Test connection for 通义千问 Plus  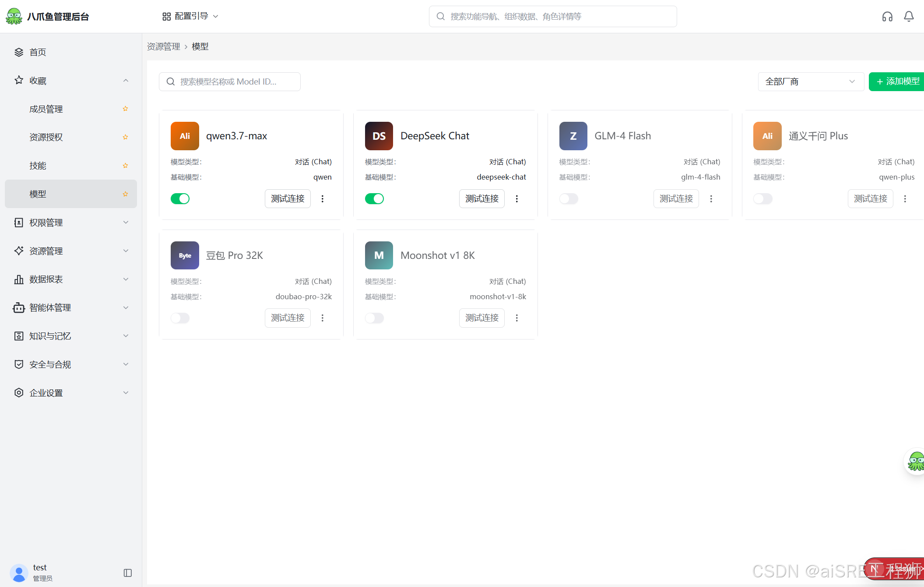tap(871, 199)
